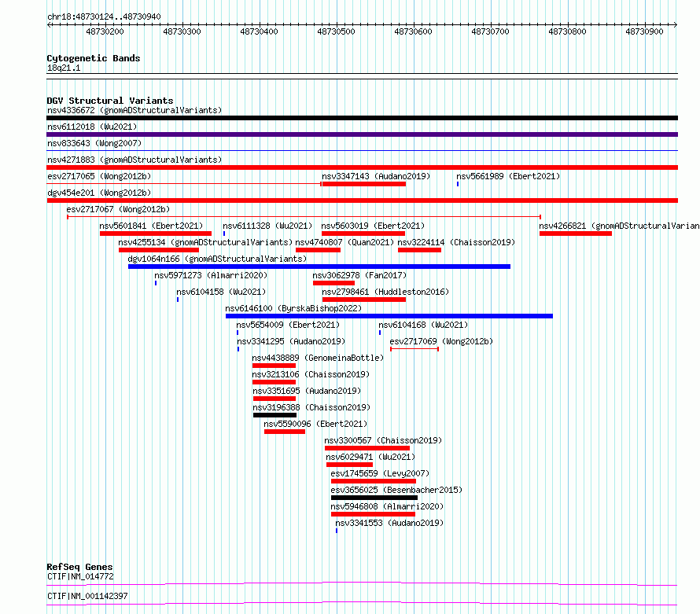Screen dimensions: 700x614
Task: Open dgv454e201 (Wong2012b) entry
Action: pos(99,193)
